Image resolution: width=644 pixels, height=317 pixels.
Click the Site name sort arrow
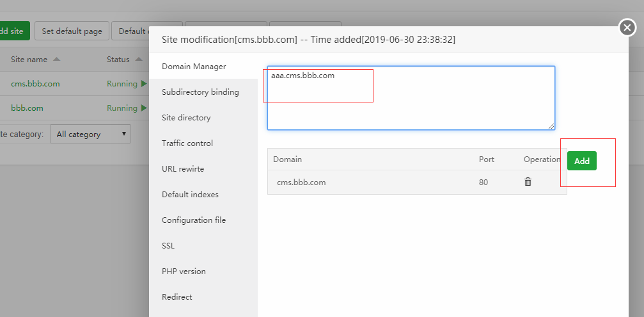[x=56, y=60]
